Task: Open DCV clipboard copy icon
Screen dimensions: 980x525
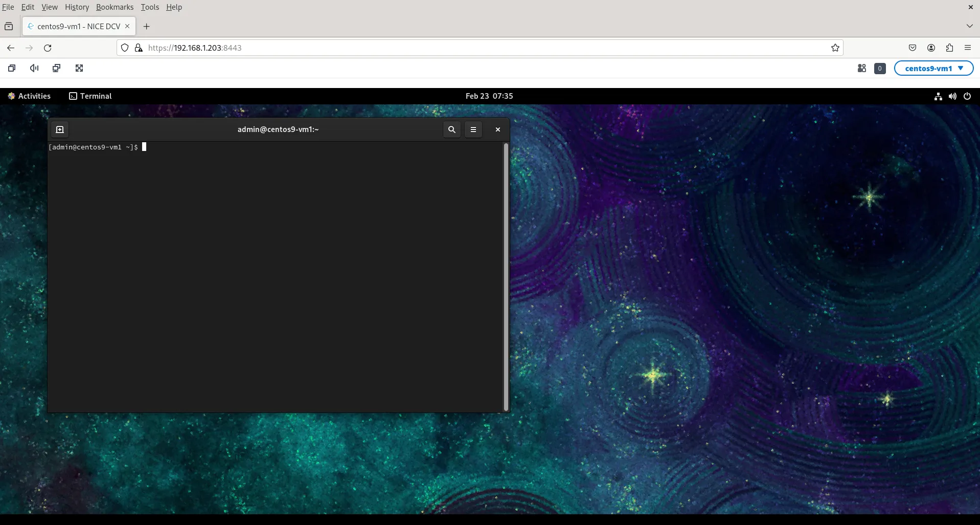Action: [x=12, y=68]
